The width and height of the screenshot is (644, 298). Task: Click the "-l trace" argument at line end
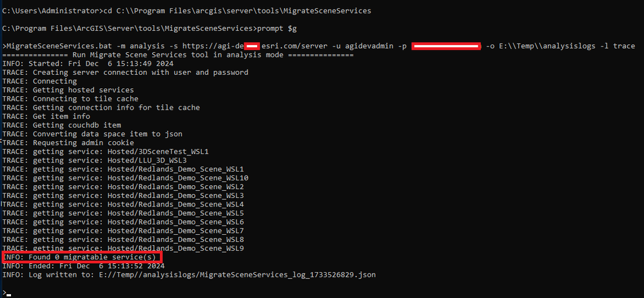620,46
